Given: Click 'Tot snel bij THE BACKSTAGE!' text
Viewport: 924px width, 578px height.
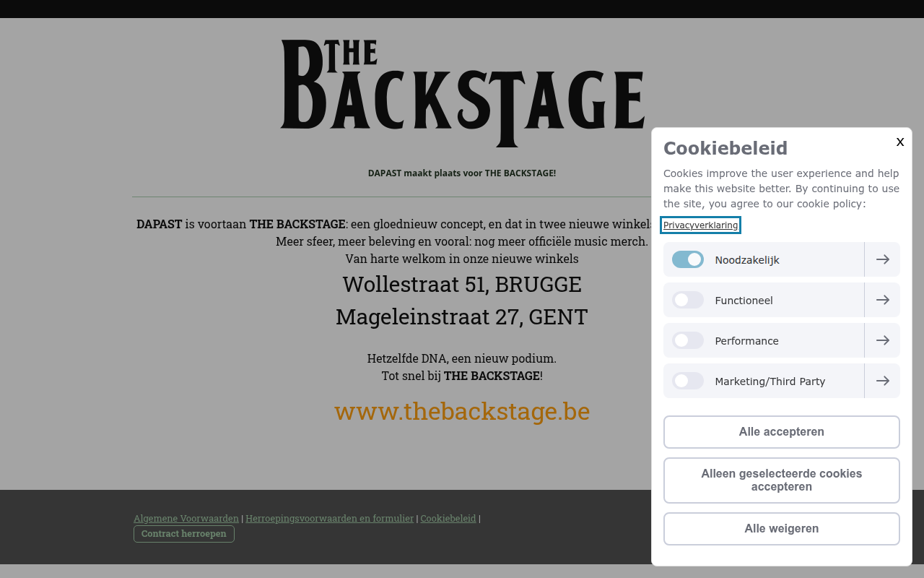Looking at the screenshot, I should pyautogui.click(x=462, y=376).
